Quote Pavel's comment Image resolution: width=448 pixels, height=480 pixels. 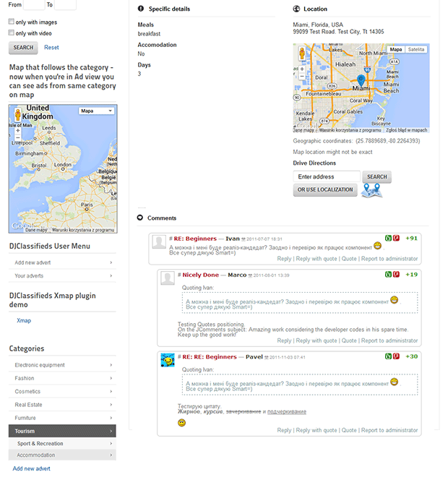[x=349, y=430]
